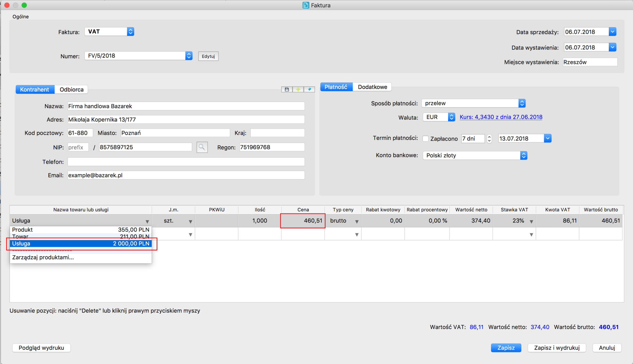633x364 pixels.
Task: Click the Ilość cell 1,000
Action: point(260,221)
